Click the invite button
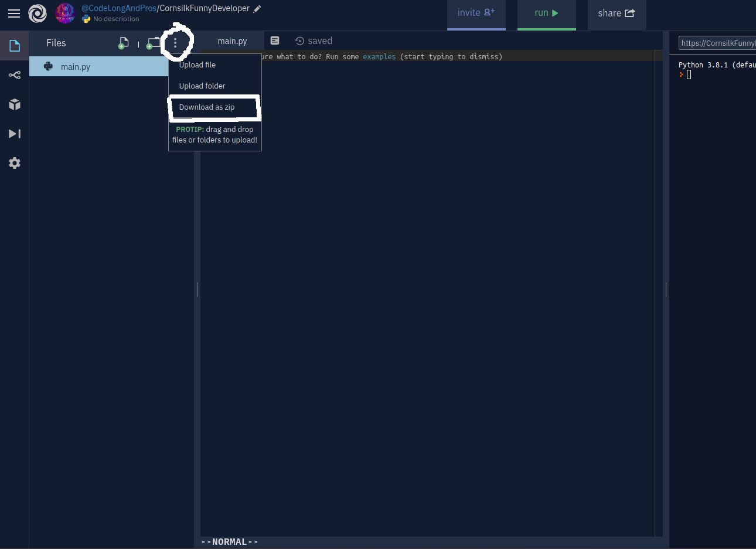 click(x=476, y=13)
